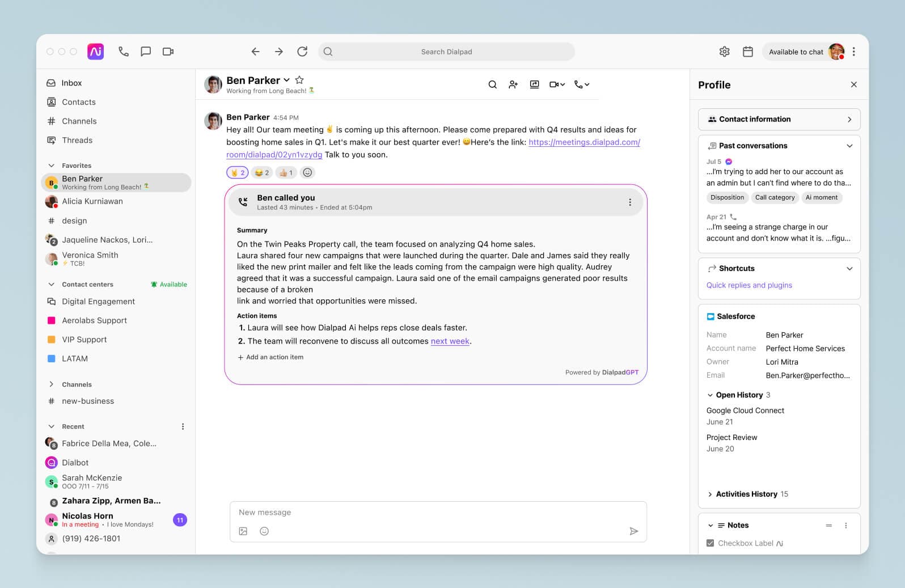
Task: Open the Quick replies and plugins link
Action: point(748,285)
